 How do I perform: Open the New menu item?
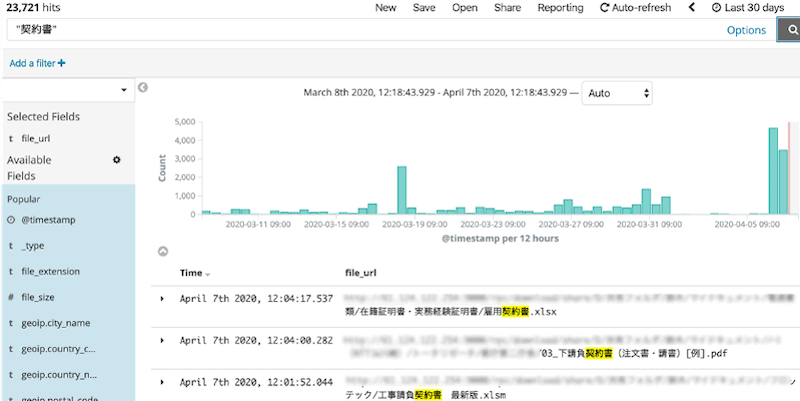[x=386, y=8]
